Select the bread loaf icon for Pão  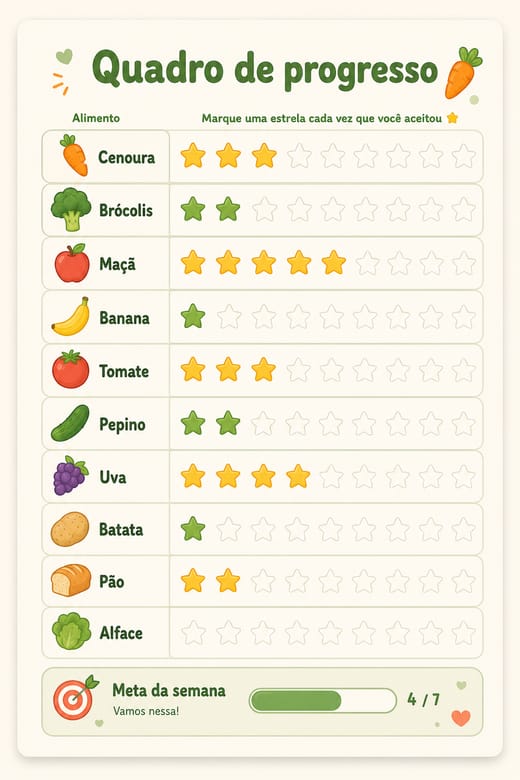point(71,580)
